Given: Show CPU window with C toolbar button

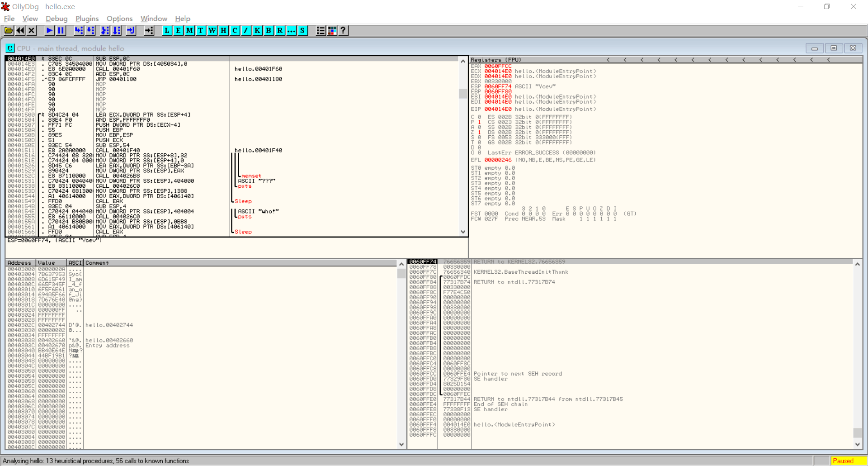Looking at the screenshot, I should (x=235, y=30).
